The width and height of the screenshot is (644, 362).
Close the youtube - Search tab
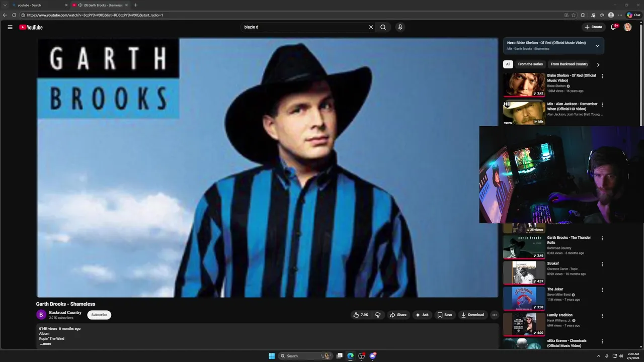66,5
